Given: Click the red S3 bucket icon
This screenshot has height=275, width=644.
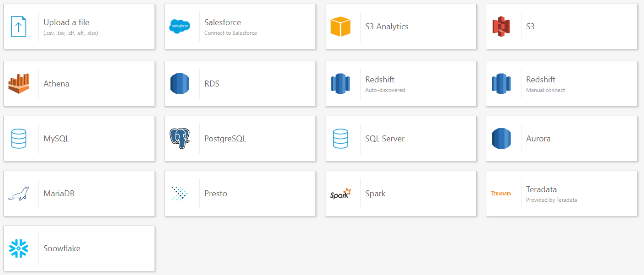Looking at the screenshot, I should (x=501, y=27).
